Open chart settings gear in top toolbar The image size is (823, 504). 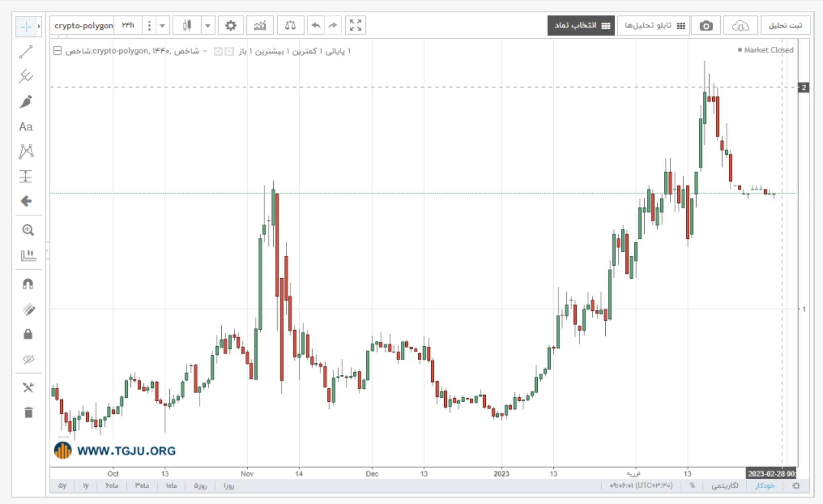click(231, 25)
